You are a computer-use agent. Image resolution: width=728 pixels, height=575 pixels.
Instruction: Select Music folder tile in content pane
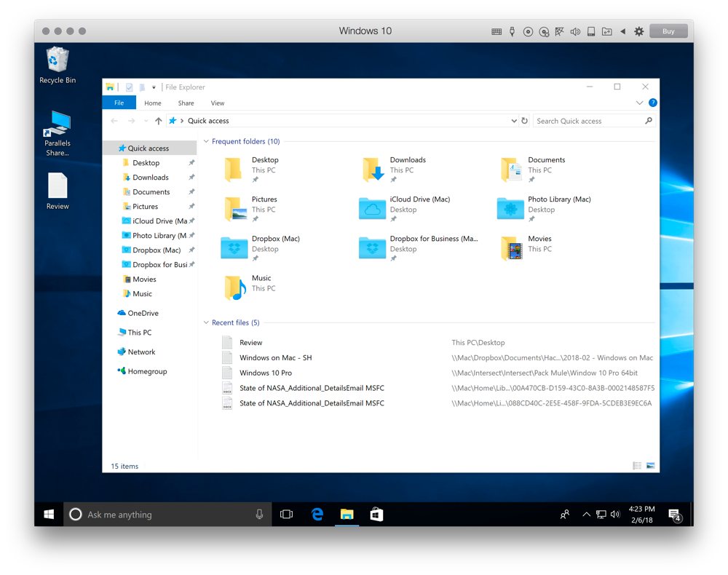[x=250, y=287]
